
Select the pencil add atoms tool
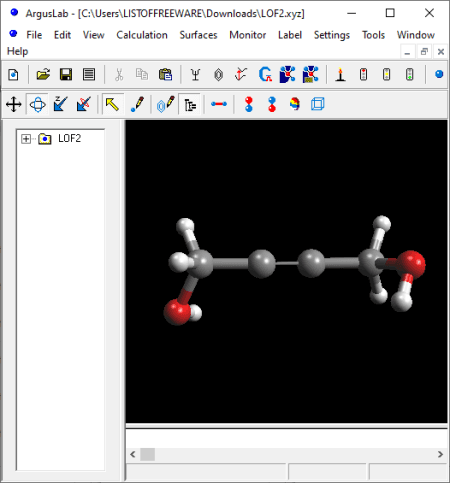click(x=137, y=104)
